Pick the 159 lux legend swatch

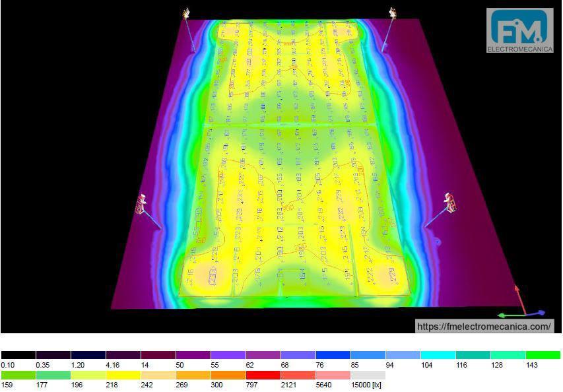click(18, 375)
